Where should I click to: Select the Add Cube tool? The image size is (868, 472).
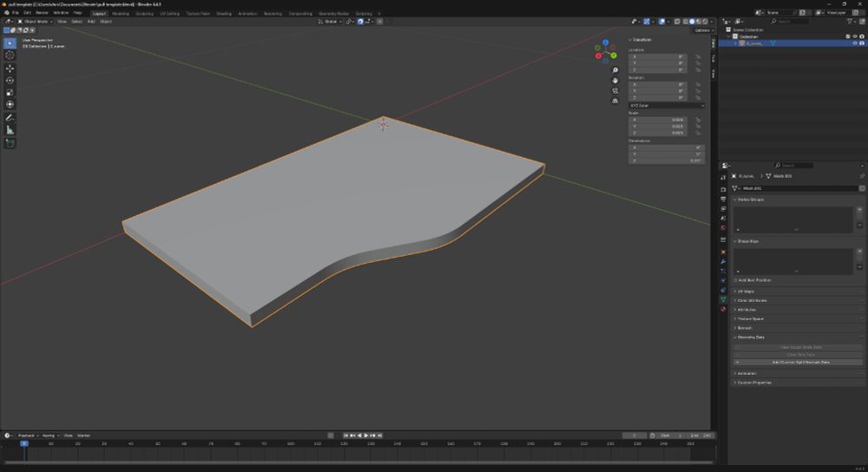[10, 143]
